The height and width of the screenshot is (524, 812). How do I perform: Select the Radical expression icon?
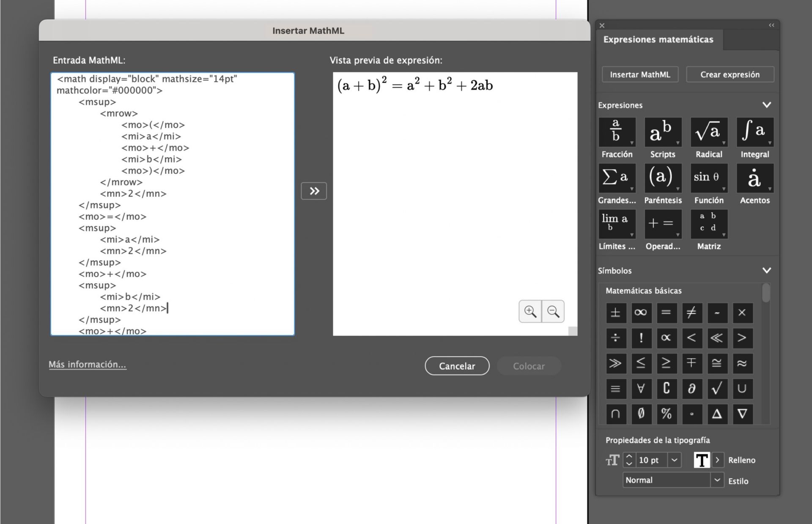[708, 132]
